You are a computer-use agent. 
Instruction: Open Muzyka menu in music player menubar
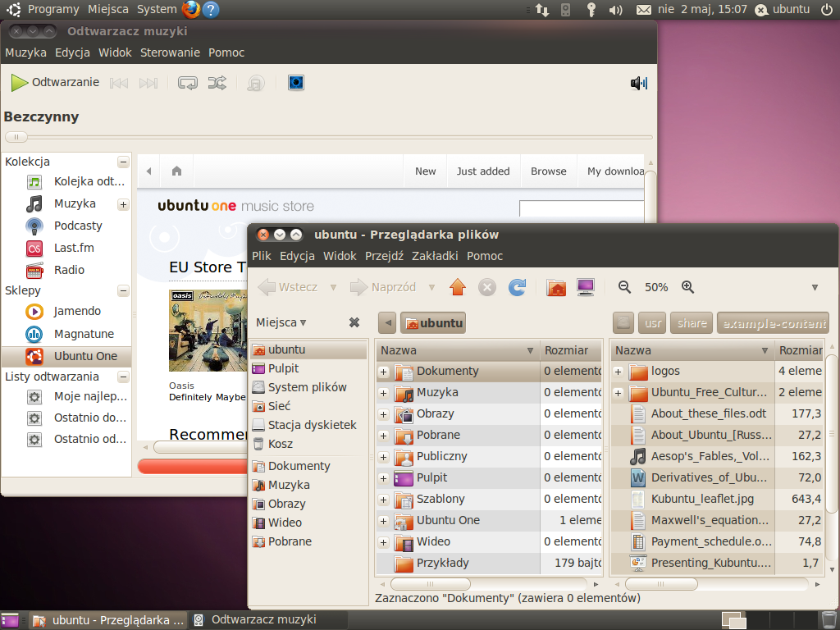(x=25, y=52)
